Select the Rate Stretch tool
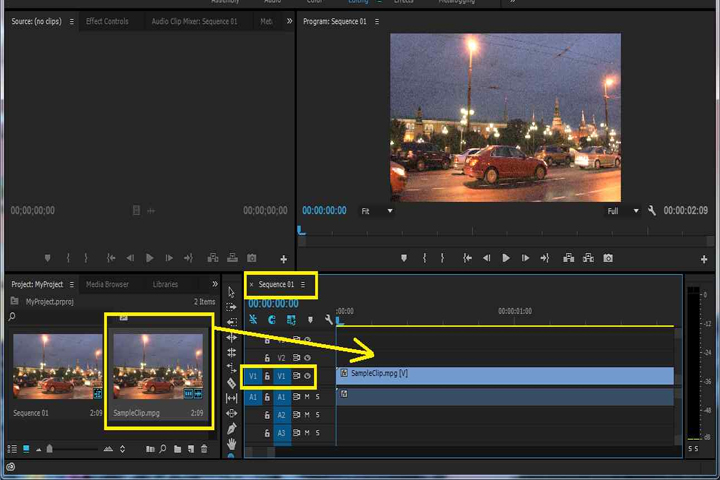Screen dimensions: 720x480 point(232,368)
